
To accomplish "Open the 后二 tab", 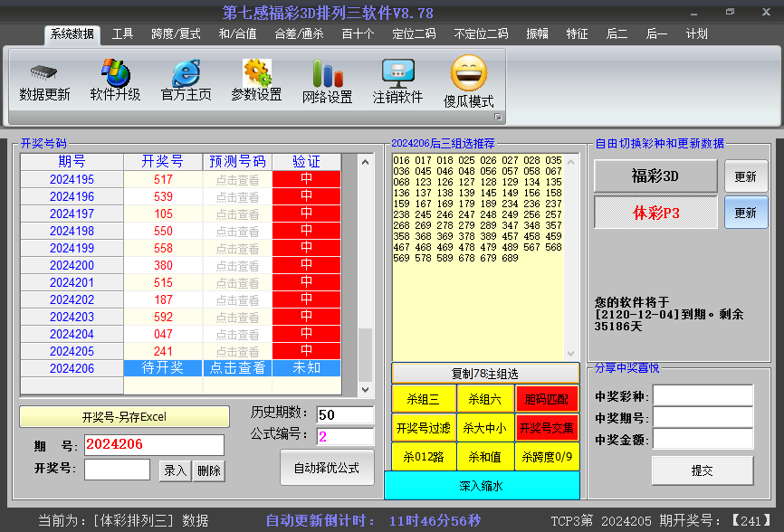I will (617, 34).
